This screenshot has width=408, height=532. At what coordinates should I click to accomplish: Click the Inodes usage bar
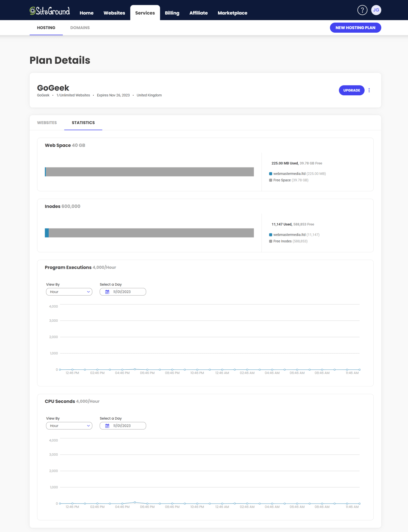tap(149, 233)
